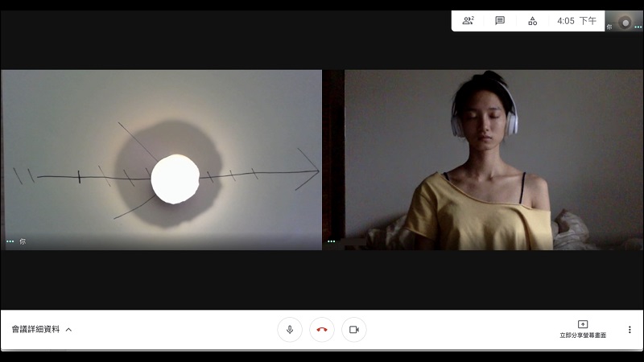Select your self-view thumbnail in the top corner
Image resolution: width=644 pixels, height=362 pixels.
[x=624, y=21]
